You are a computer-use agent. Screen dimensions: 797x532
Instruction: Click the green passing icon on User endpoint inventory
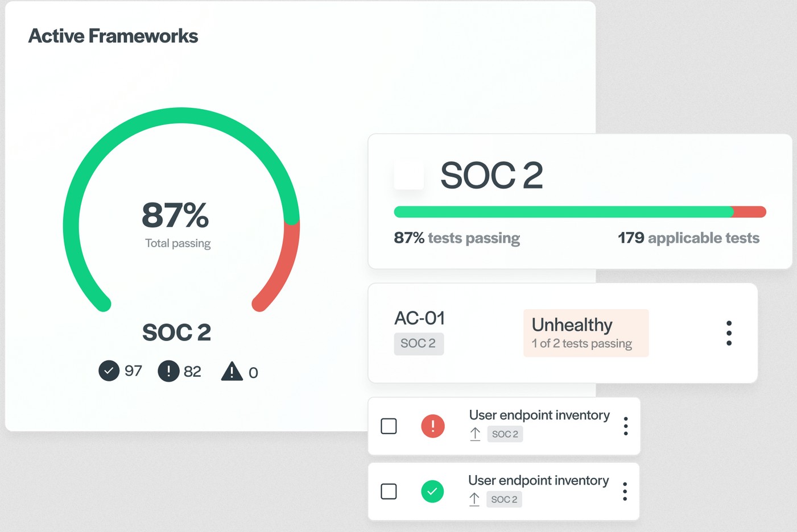click(433, 491)
